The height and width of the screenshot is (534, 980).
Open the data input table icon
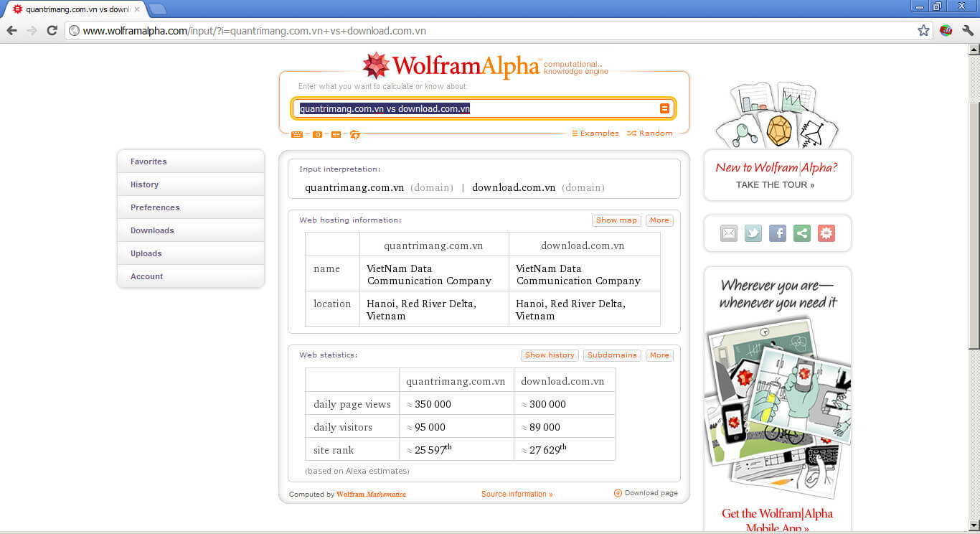[x=336, y=134]
